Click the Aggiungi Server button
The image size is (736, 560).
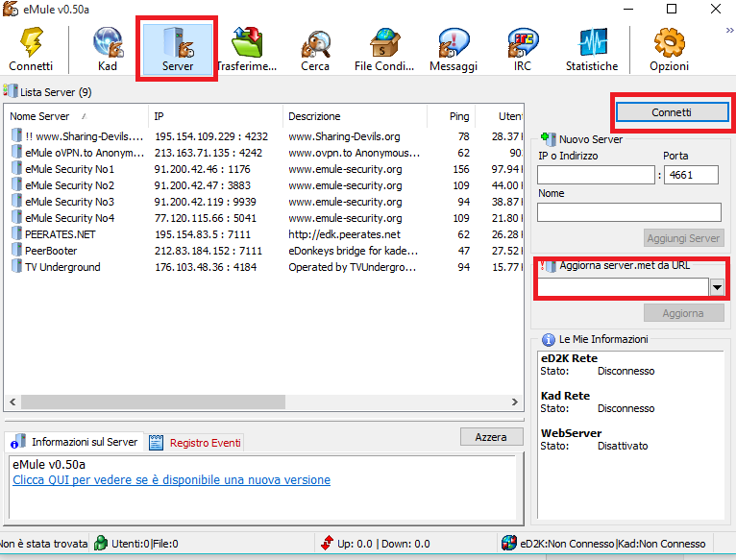tap(683, 238)
